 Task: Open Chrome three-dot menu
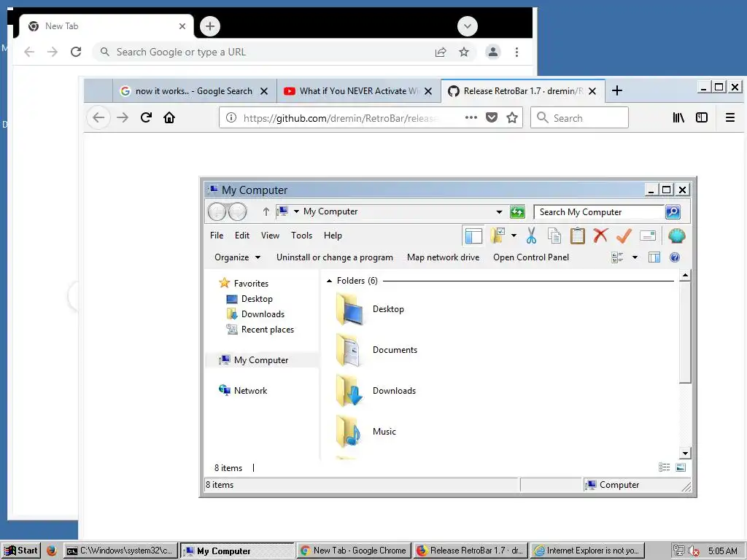point(517,52)
